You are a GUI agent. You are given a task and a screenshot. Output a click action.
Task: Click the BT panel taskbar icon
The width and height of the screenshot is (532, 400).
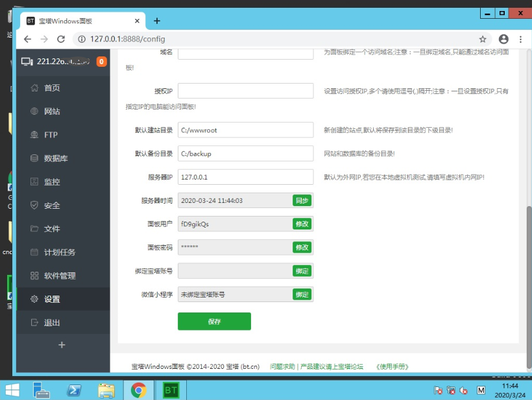[x=171, y=390]
